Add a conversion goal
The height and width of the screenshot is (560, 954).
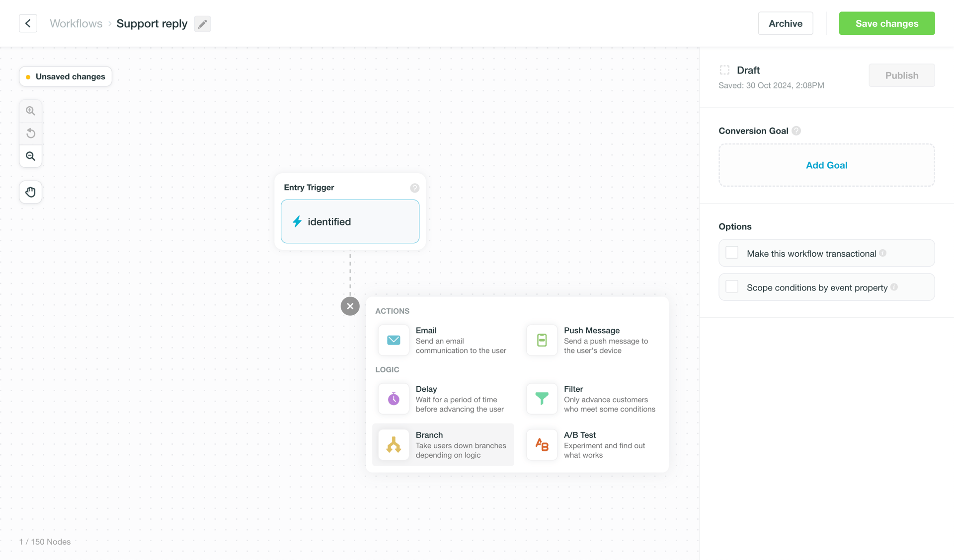click(x=826, y=165)
